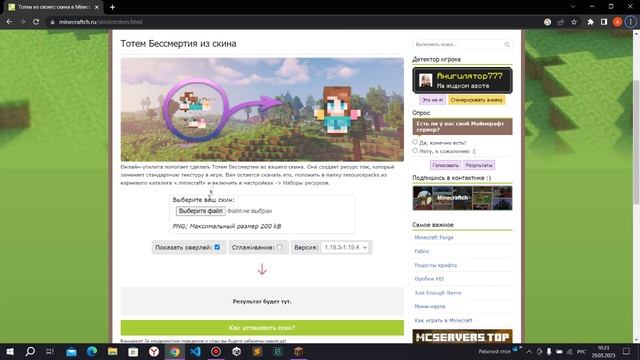
Task: Open Microsoft Store from taskbar
Action: click(x=133, y=351)
